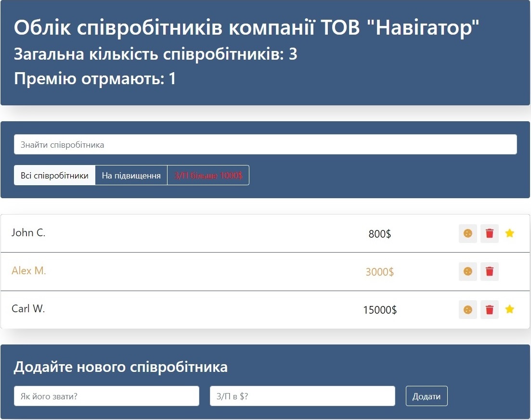Click the "Премію отрмають: 1" counter
The height and width of the screenshot is (420, 531).
tap(95, 78)
